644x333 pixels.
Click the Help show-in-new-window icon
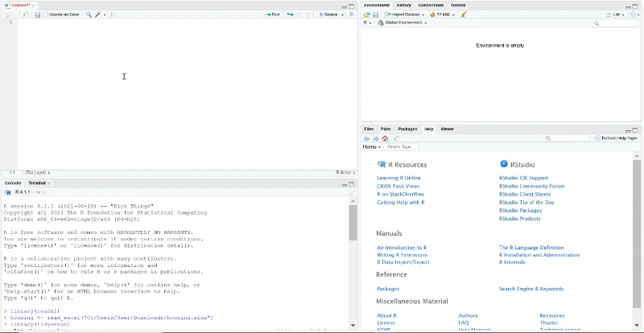tap(396, 138)
